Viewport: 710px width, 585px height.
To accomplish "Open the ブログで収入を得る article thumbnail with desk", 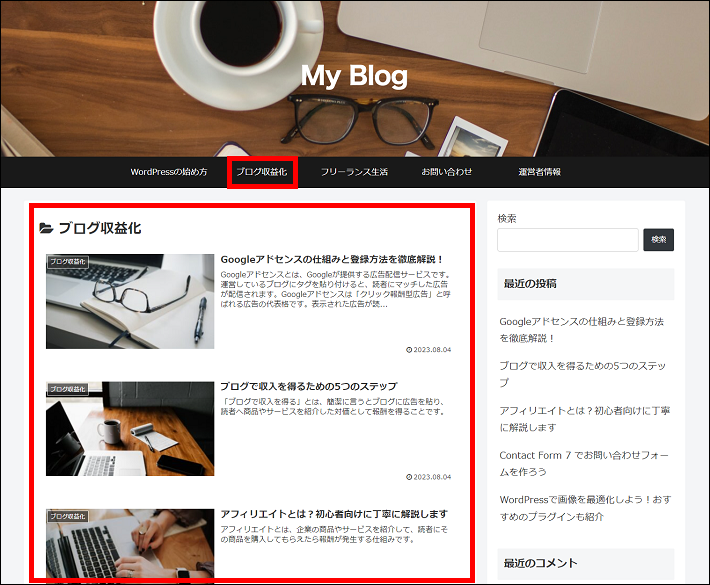I will tap(130, 429).
